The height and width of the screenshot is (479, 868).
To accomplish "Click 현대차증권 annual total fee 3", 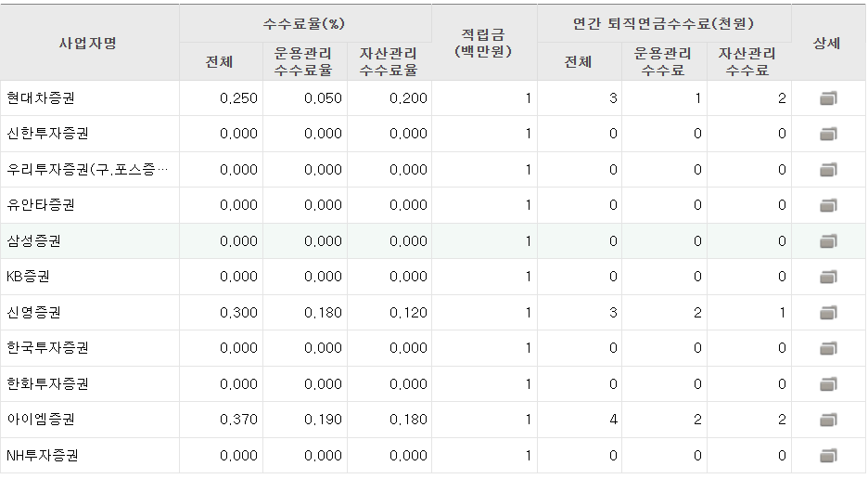I will point(613,98).
